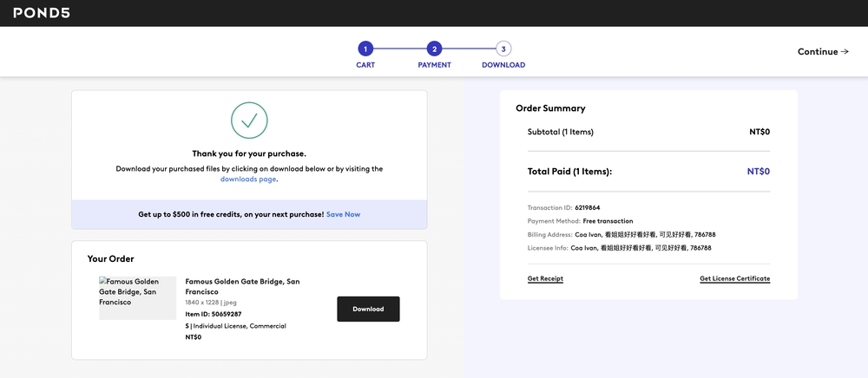The width and height of the screenshot is (868, 378).
Task: Click Payment Method Free transaction text
Action: [580, 221]
